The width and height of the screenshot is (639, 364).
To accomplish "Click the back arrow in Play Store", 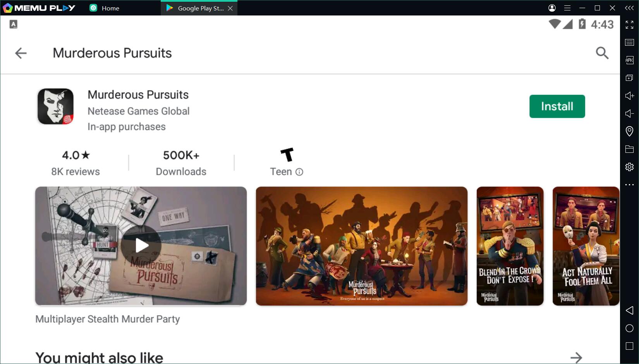I will [21, 53].
